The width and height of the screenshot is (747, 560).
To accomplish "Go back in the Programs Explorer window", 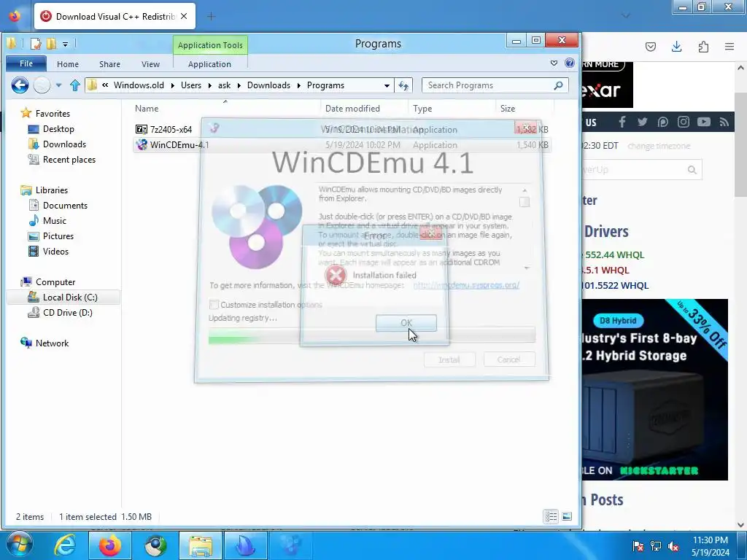I will pos(20,85).
